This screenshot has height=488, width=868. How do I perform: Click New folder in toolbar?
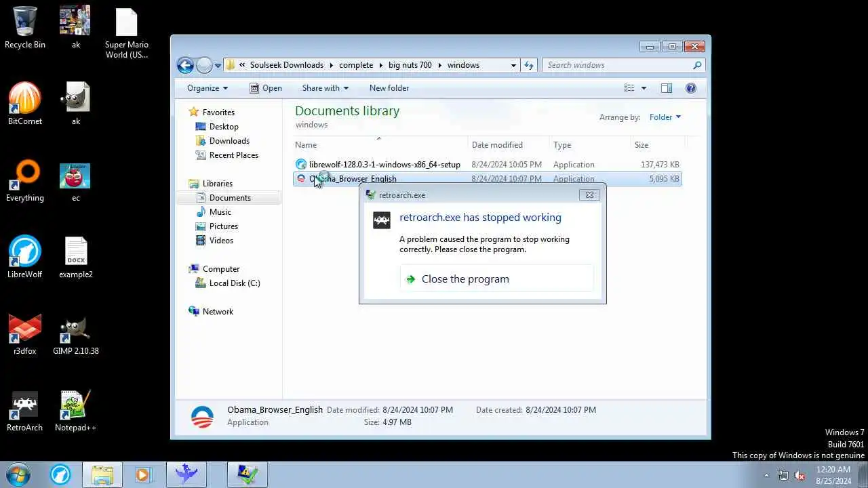tap(389, 88)
